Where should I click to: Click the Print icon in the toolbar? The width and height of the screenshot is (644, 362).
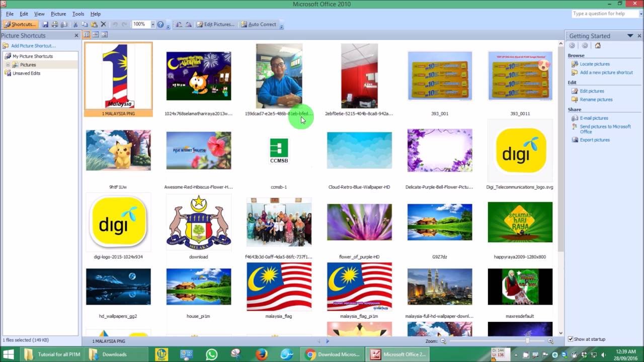coord(54,24)
